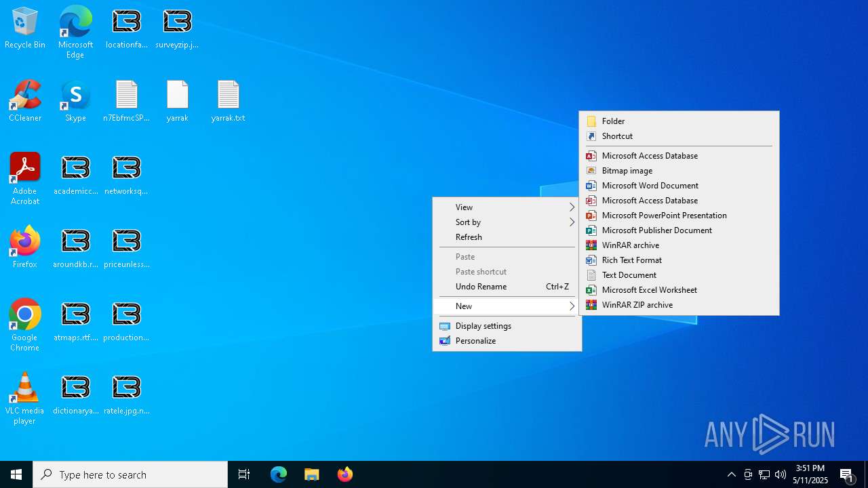The height and width of the screenshot is (488, 868).
Task: Create a new Rich Text Format file
Action: tap(679, 260)
